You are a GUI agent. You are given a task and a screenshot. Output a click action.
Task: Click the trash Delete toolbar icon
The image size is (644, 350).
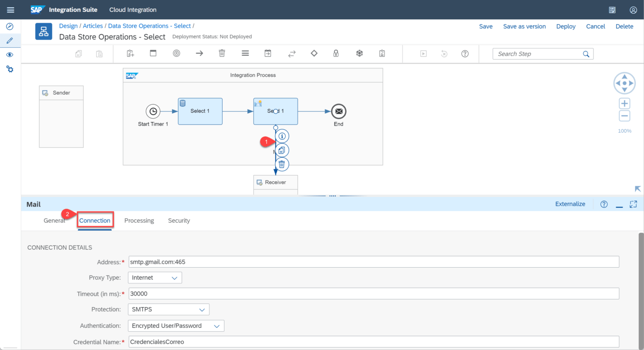(x=222, y=53)
